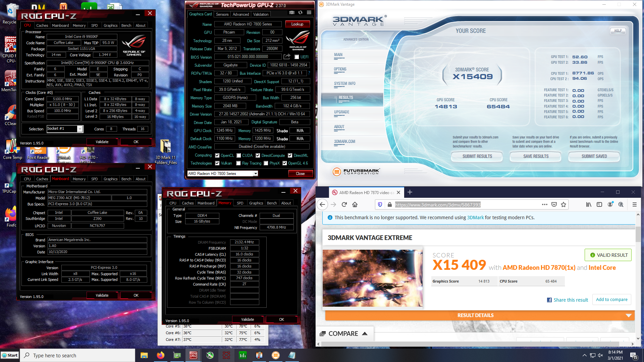644x362 pixels.
Task: Select SYSTEM INFO in 3DMark Vantage sidebar
Action: (x=344, y=84)
